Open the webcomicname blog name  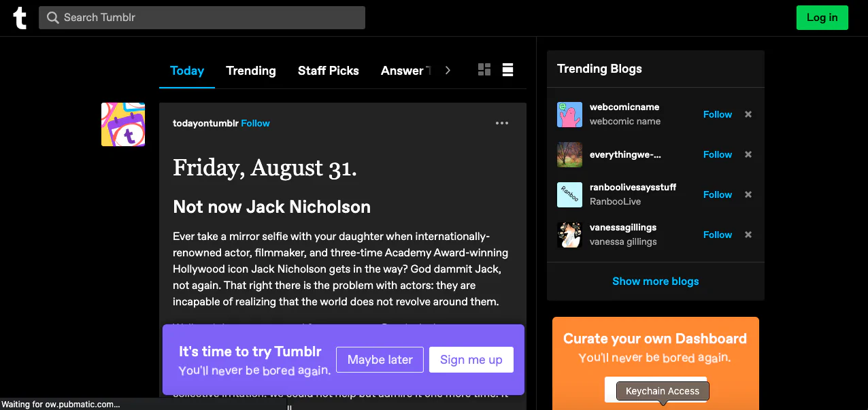(x=624, y=107)
